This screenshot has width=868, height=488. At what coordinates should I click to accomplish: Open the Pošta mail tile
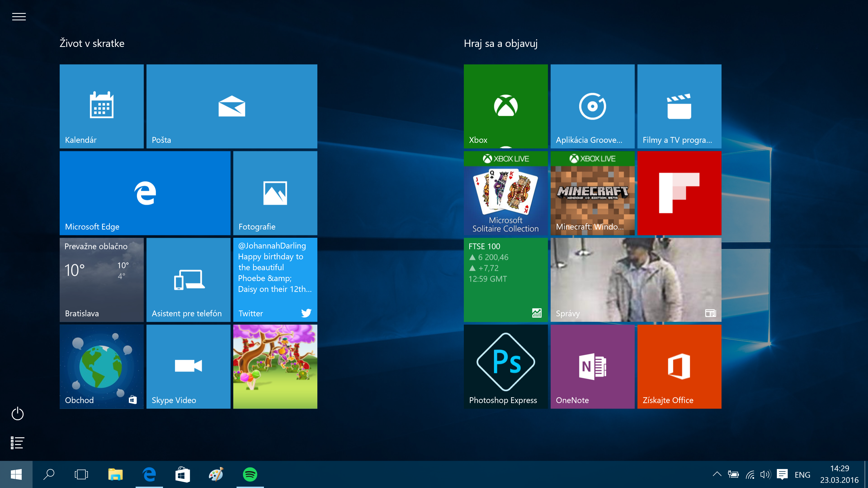point(231,106)
